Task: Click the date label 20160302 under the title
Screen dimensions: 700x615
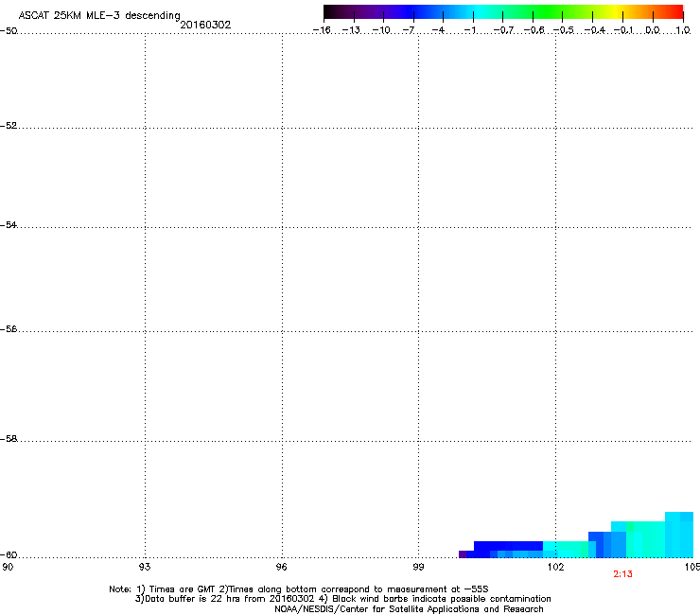Action: [205, 25]
